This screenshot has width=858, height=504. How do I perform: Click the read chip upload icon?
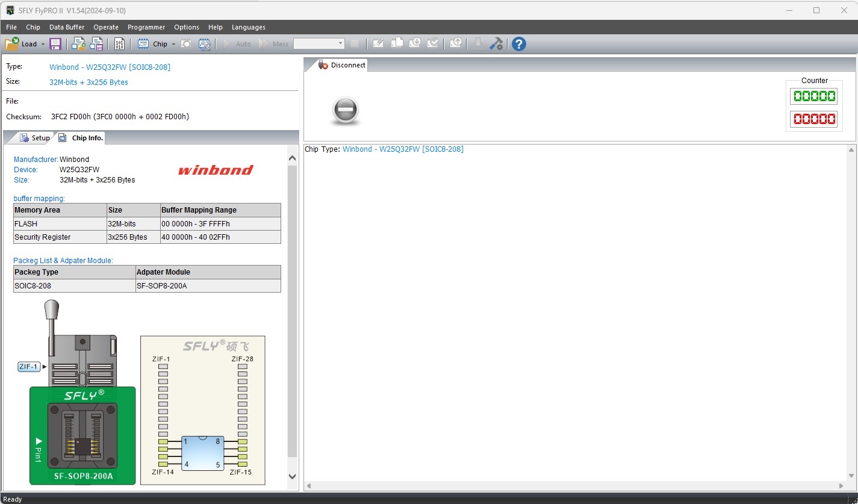456,43
